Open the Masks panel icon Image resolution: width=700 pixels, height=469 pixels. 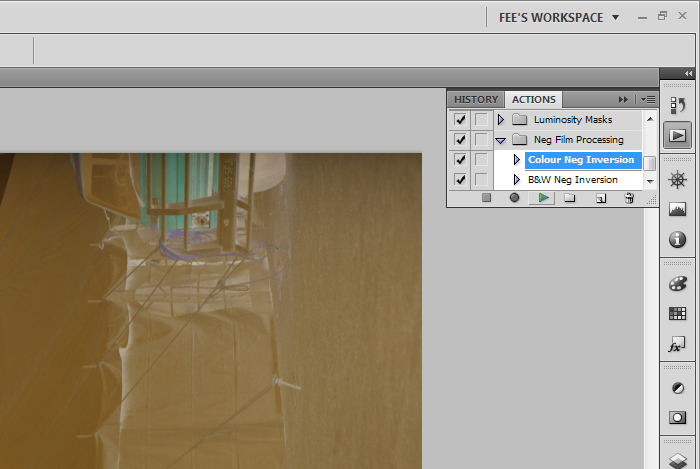point(677,418)
